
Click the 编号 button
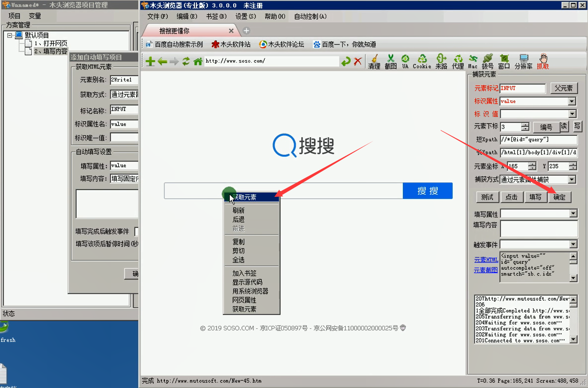[x=546, y=127]
